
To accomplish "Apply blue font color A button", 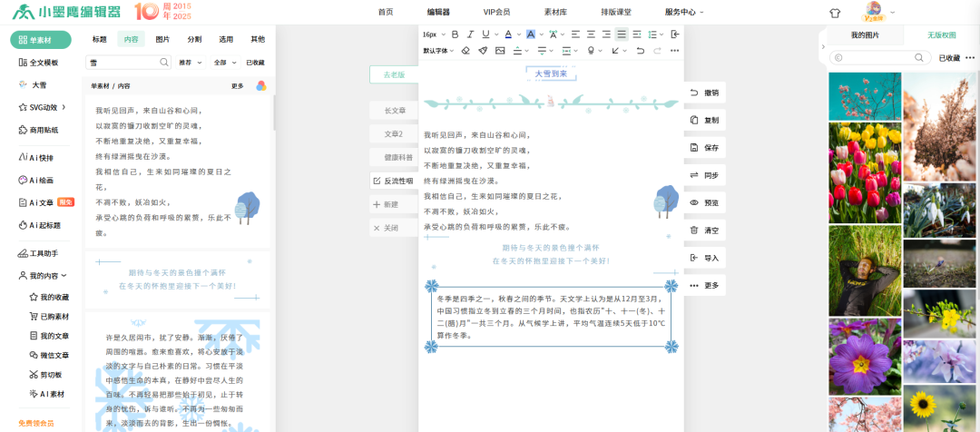I will pos(508,34).
